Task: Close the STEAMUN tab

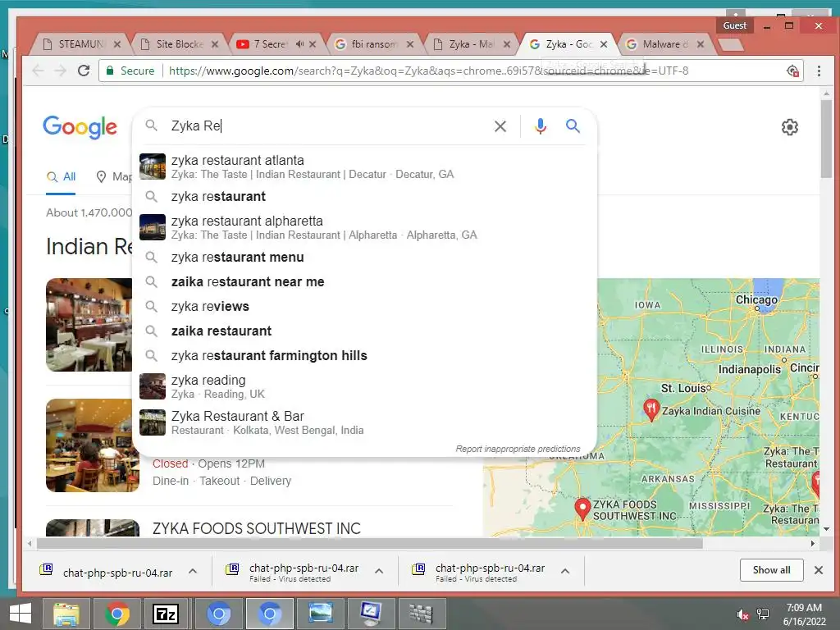Action: click(x=117, y=44)
